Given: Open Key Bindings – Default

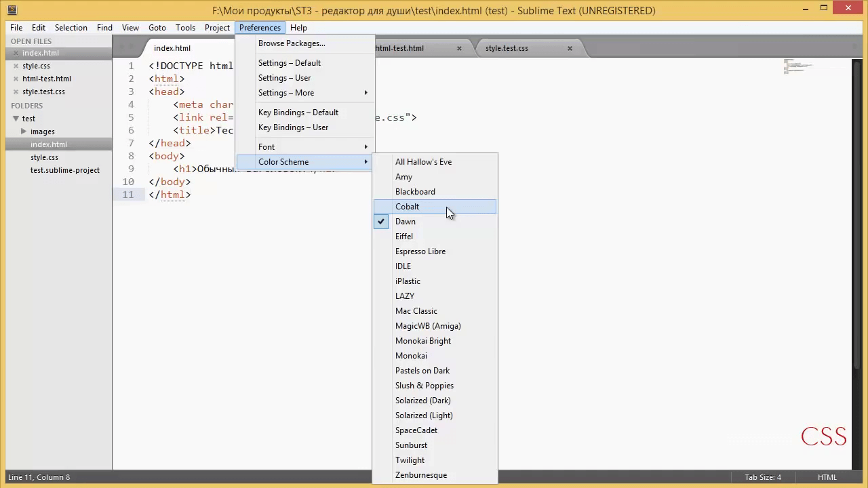Looking at the screenshot, I should click(305, 113).
